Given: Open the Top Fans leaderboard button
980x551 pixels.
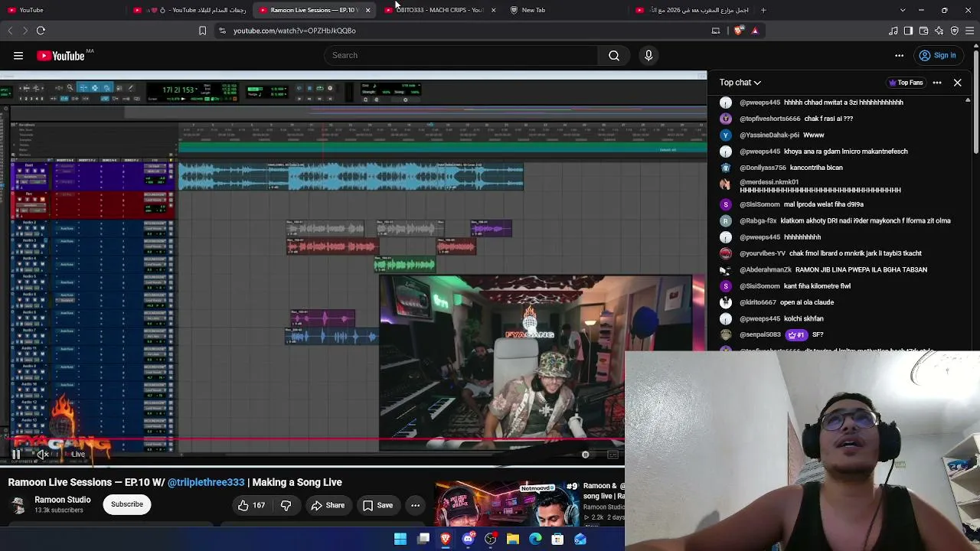Looking at the screenshot, I should click(x=906, y=83).
